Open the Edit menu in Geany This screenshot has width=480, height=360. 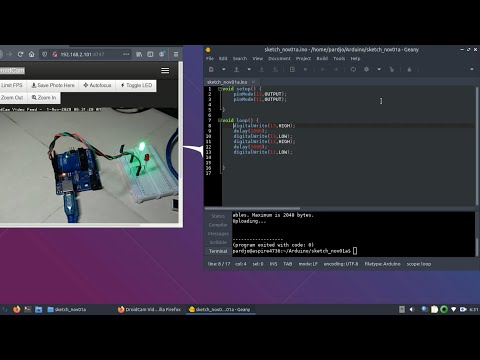(x=223, y=58)
